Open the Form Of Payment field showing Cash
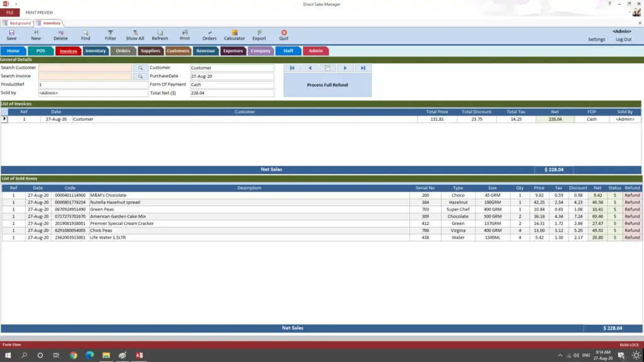Image resolution: width=644 pixels, height=362 pixels. [x=233, y=84]
